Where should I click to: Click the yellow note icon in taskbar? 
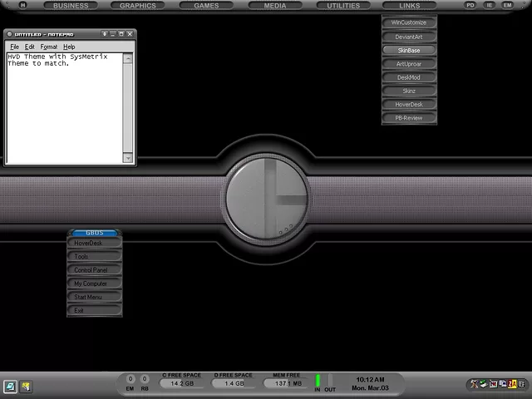[26, 386]
